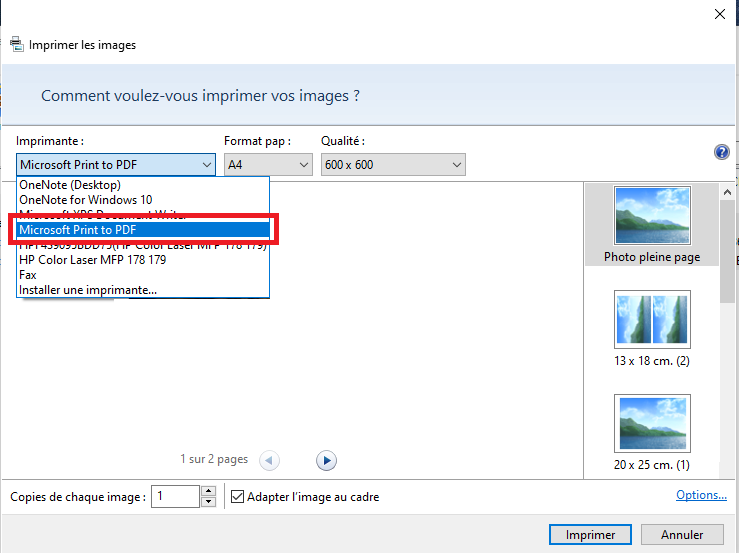739x553 pixels.
Task: Click Installer une imprimante option
Action: point(87,290)
